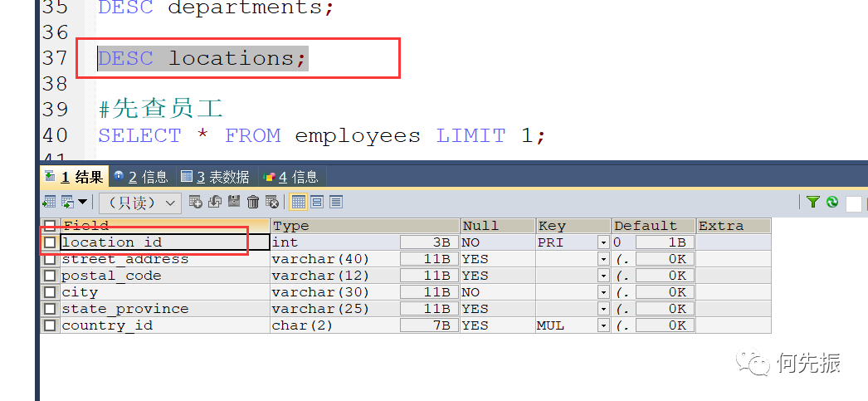Image resolution: width=868 pixels, height=401 pixels.
Task: Open the 4 信息 tab
Action: [291, 177]
